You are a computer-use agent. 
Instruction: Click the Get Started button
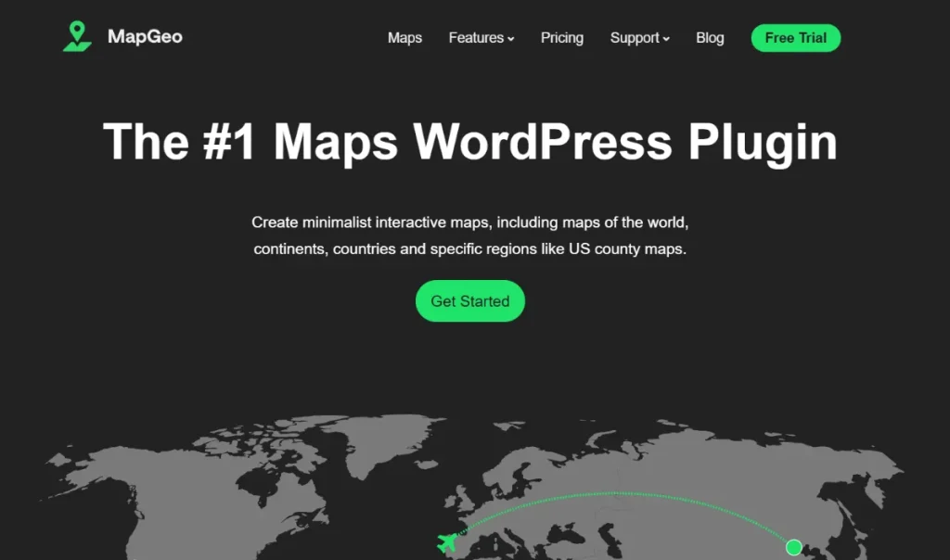pos(470,301)
